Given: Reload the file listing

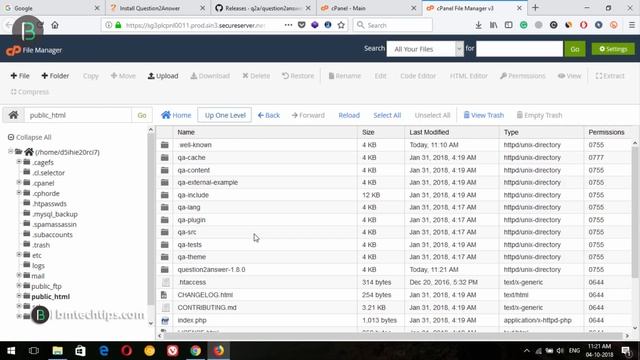Looking at the screenshot, I should (x=349, y=116).
